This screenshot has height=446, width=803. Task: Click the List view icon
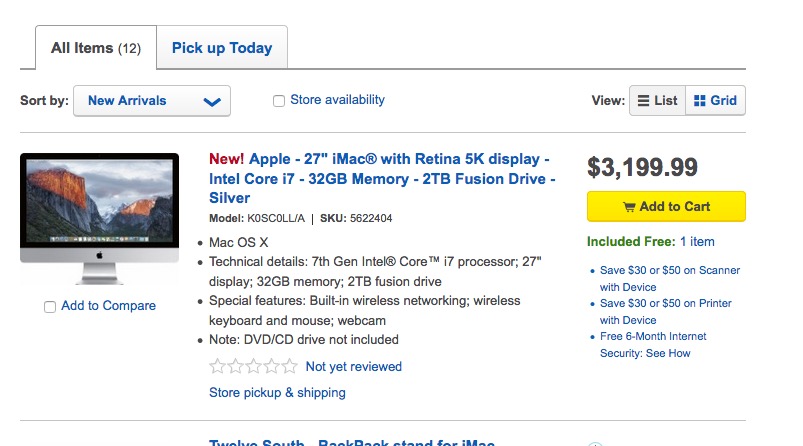coord(643,101)
